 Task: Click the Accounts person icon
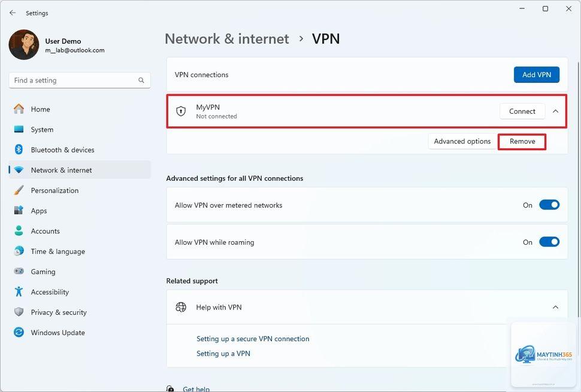(x=19, y=230)
